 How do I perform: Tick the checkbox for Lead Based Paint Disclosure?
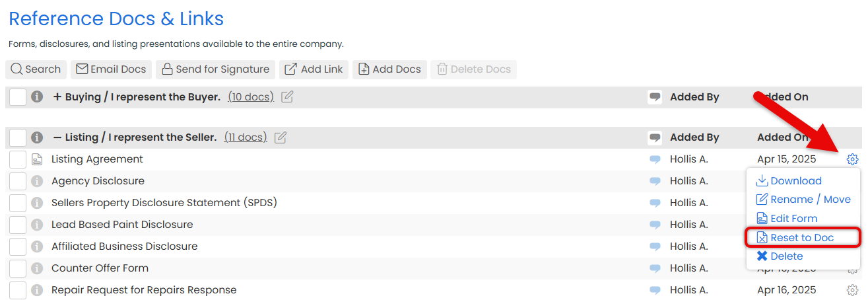(x=18, y=225)
